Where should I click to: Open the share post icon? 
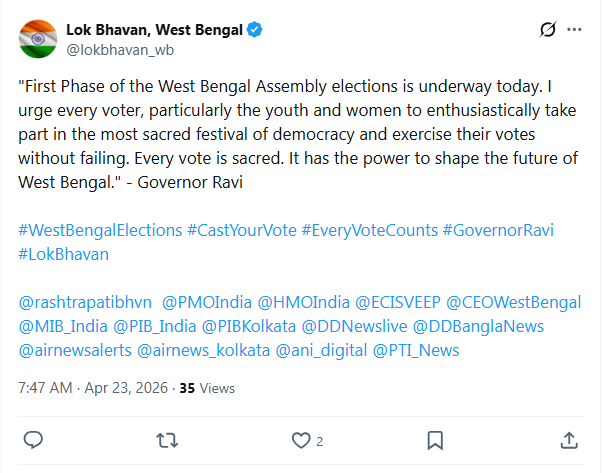click(568, 440)
